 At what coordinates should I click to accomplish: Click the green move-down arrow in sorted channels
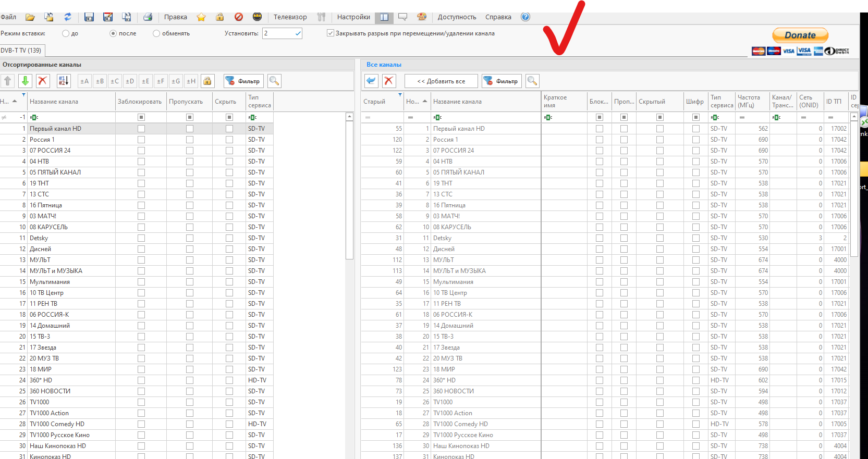[x=25, y=81]
